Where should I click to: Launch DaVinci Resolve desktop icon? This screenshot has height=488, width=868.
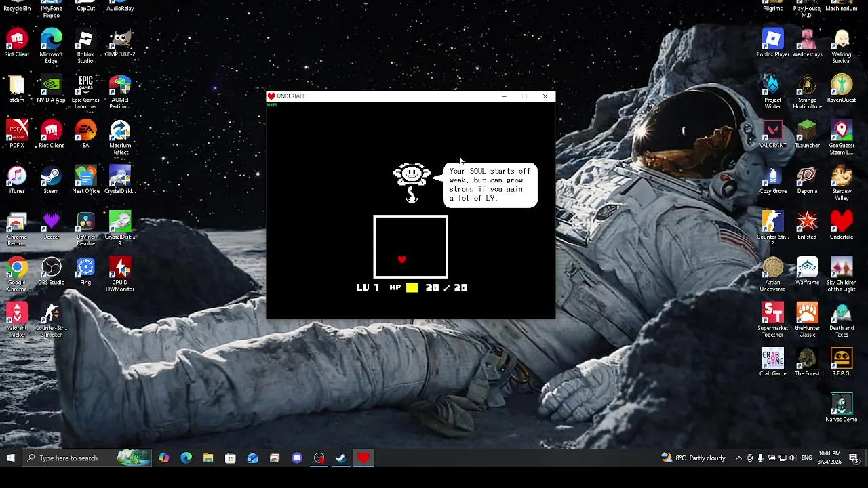[x=85, y=229]
